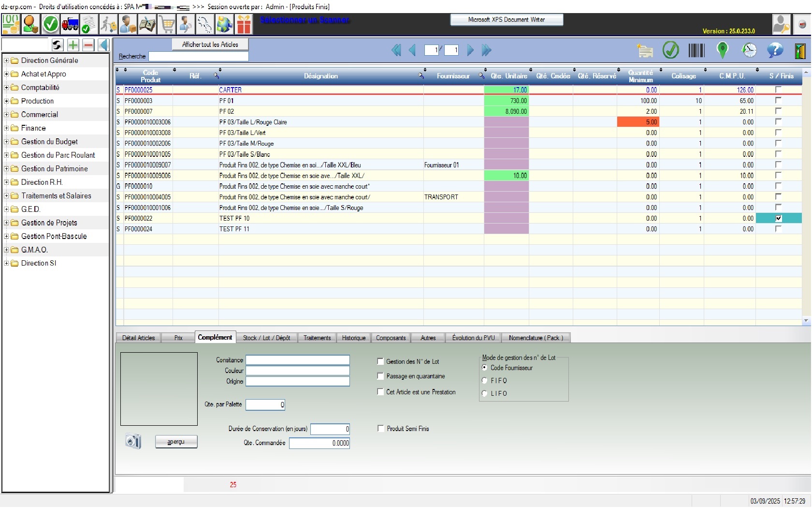
Task: Click the green plus add button
Action: tap(73, 45)
